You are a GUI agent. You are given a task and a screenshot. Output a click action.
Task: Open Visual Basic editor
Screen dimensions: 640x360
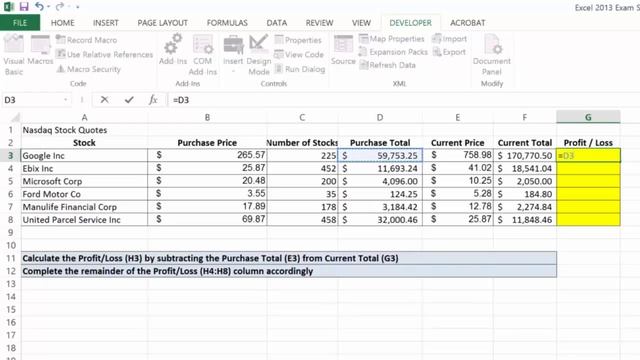[14, 55]
